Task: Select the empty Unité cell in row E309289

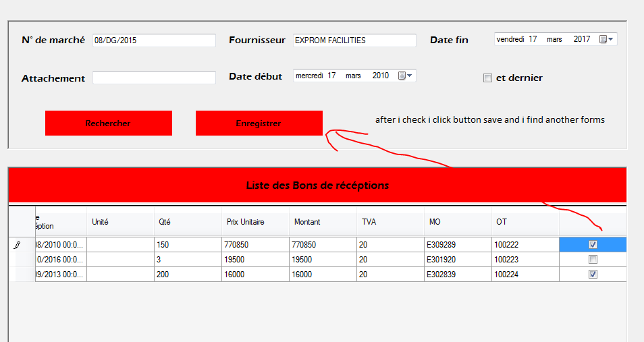Action: tap(120, 245)
